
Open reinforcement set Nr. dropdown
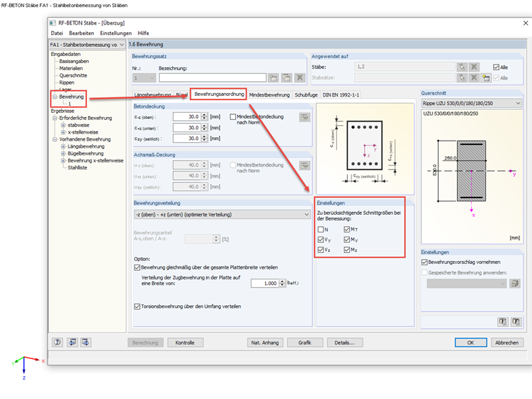pos(144,78)
